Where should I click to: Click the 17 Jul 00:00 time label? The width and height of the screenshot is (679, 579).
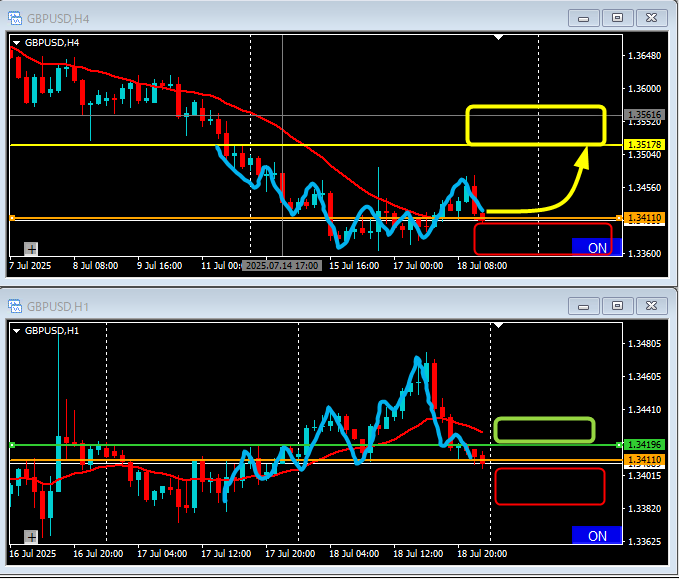[418, 265]
